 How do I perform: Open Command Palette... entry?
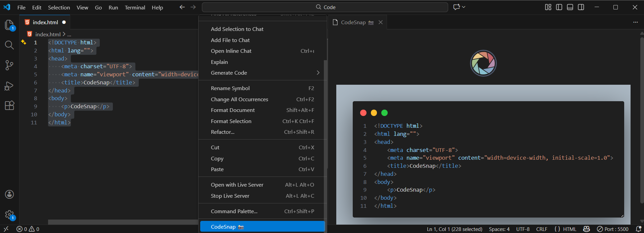[262, 211]
